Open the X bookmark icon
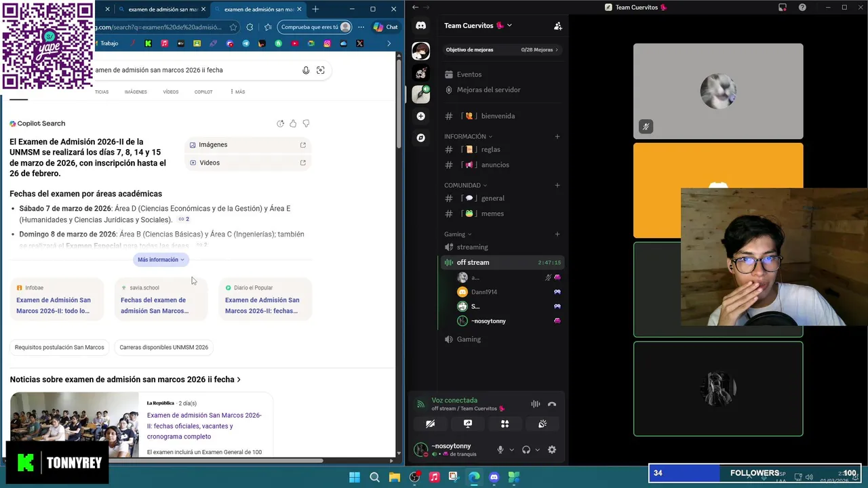 [x=359, y=43]
